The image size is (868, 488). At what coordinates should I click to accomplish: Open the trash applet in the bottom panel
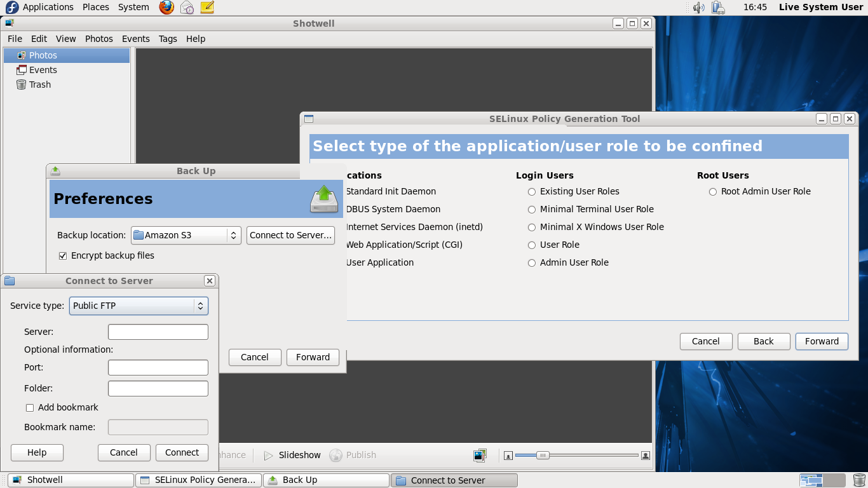[x=859, y=480]
